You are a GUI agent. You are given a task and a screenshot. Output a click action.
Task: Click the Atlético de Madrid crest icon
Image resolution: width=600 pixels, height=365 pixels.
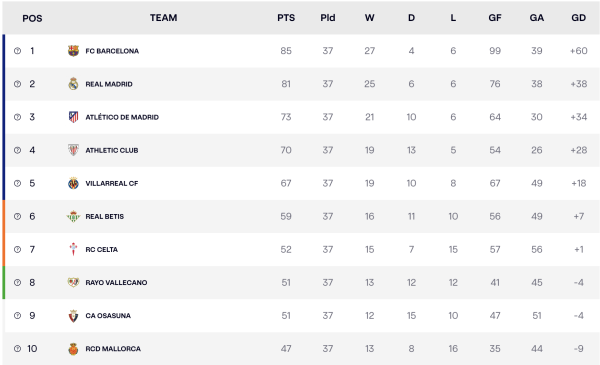coord(73,117)
